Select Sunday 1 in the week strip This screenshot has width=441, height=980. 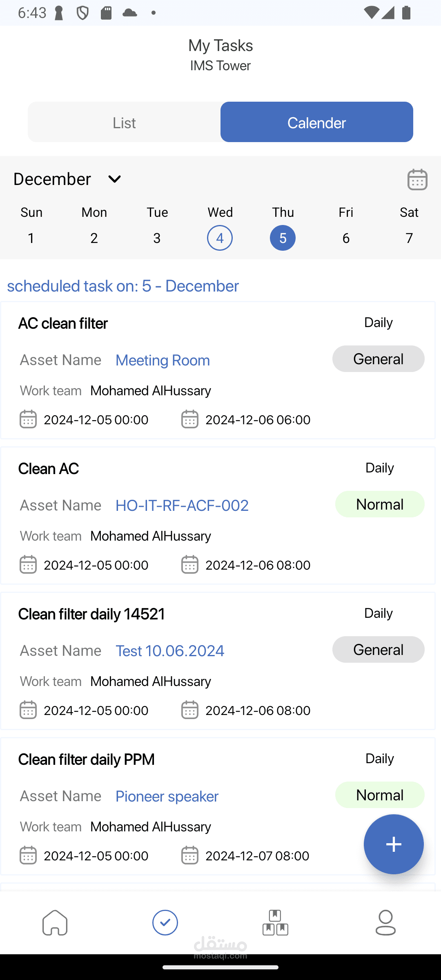click(31, 238)
